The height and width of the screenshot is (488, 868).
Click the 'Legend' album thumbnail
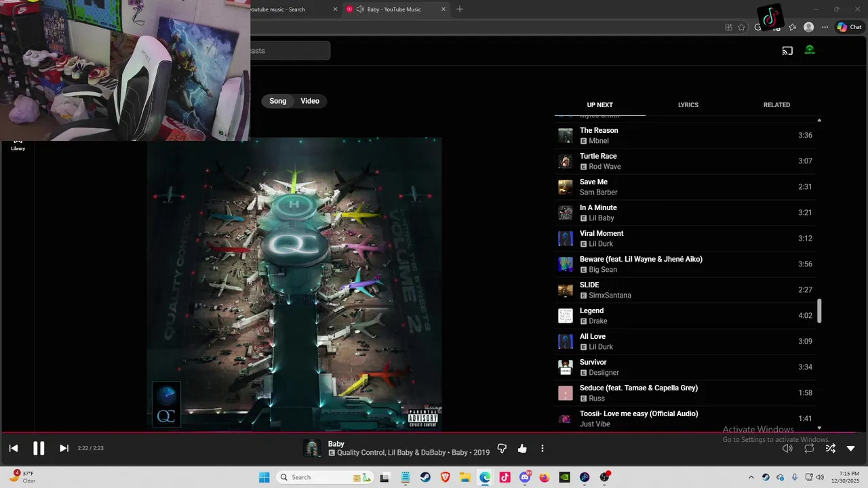tap(565, 316)
